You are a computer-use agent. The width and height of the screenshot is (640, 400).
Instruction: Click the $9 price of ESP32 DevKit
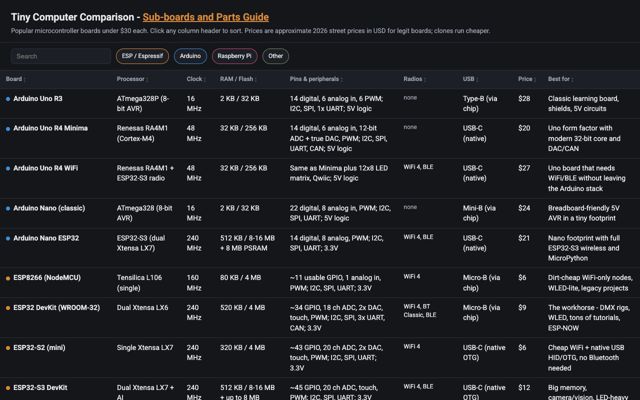coord(522,307)
